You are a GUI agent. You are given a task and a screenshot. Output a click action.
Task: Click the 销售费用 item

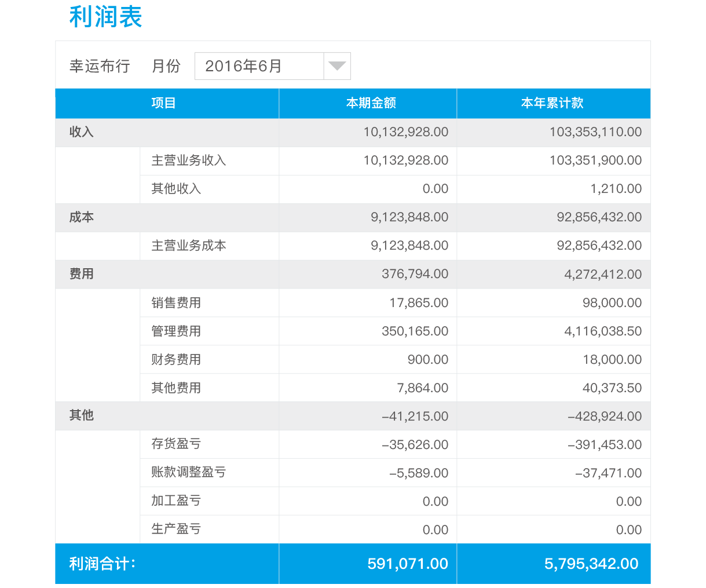click(x=176, y=303)
